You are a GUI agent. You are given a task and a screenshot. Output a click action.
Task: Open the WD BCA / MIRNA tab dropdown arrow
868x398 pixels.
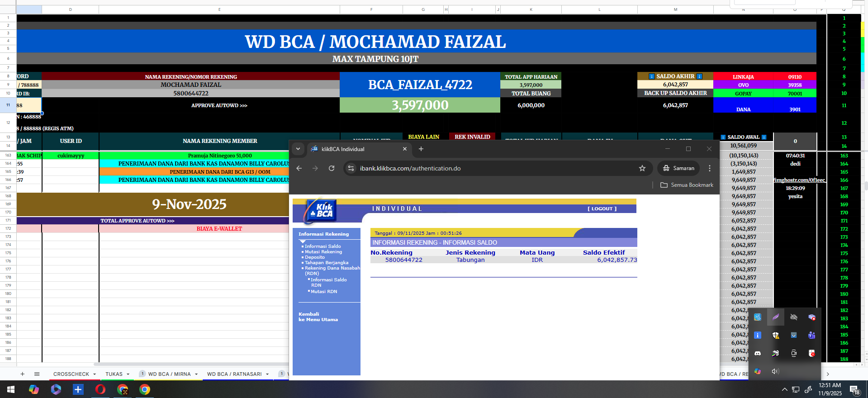point(196,374)
